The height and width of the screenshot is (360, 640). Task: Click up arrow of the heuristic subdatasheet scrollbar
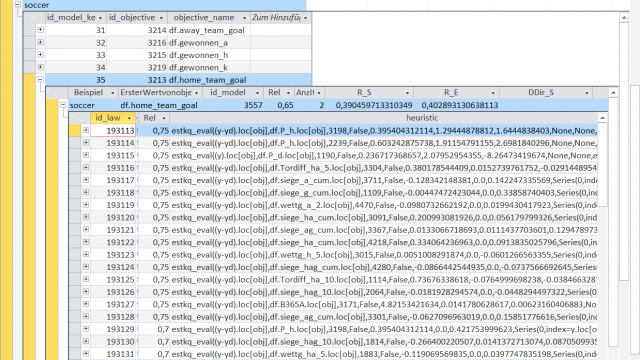tap(602, 118)
